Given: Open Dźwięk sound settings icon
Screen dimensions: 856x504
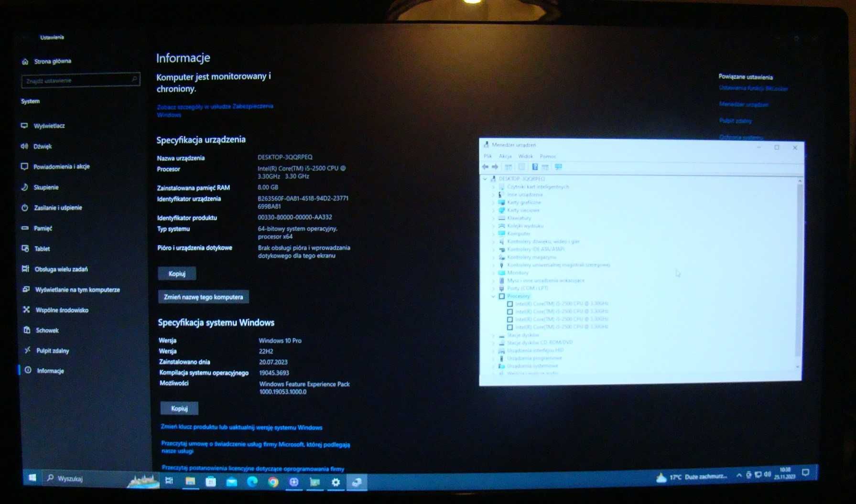Looking at the screenshot, I should [x=24, y=146].
